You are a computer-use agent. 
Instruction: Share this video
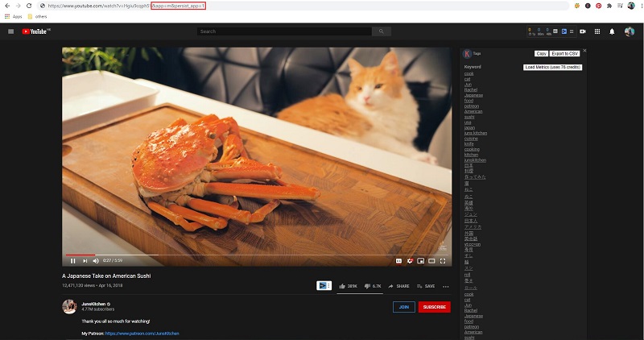pyautogui.click(x=398, y=286)
